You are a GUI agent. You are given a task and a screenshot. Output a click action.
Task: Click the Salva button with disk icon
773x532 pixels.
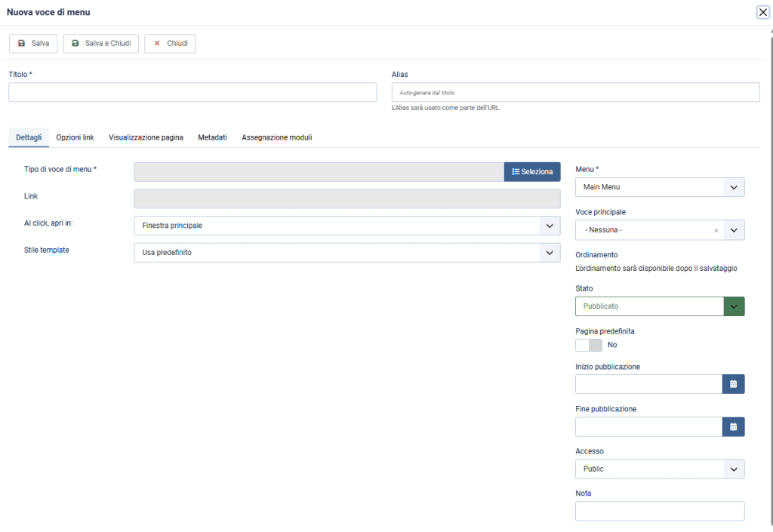pyautogui.click(x=33, y=44)
